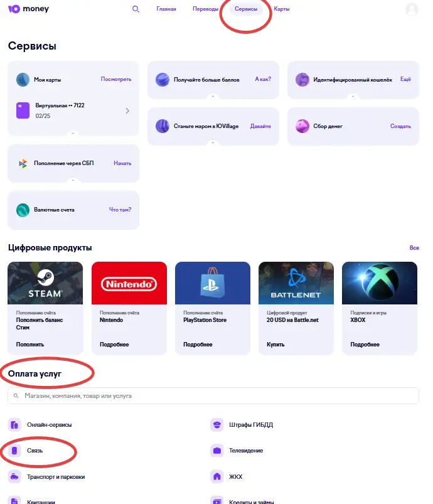The width and height of the screenshot is (433, 504).
Task: Show all digital products via Все
Action: pos(414,248)
